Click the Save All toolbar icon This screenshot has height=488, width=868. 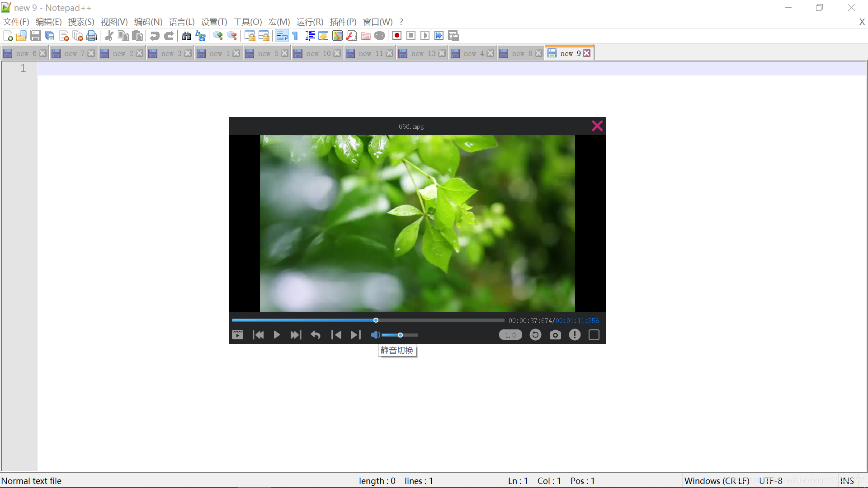coord(50,36)
